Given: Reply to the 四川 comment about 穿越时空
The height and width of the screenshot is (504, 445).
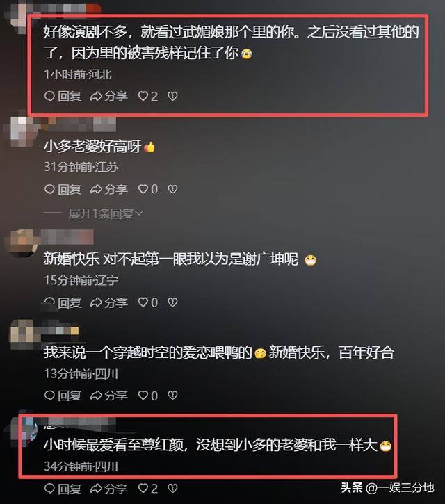Looking at the screenshot, I should pos(63,396).
